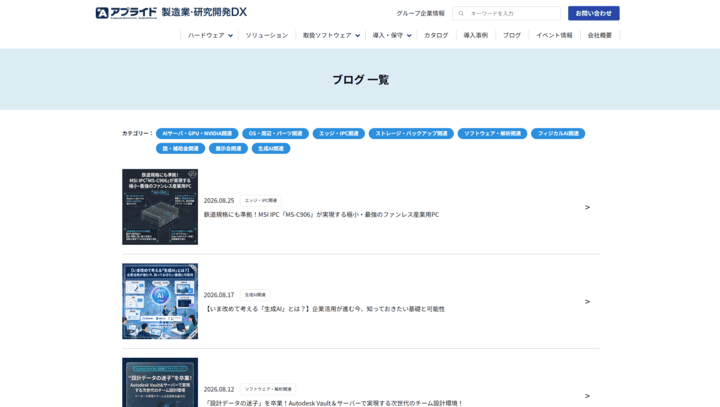
Task: Open the MSI IPC「MS-C906」article title
Action: tap(321, 215)
